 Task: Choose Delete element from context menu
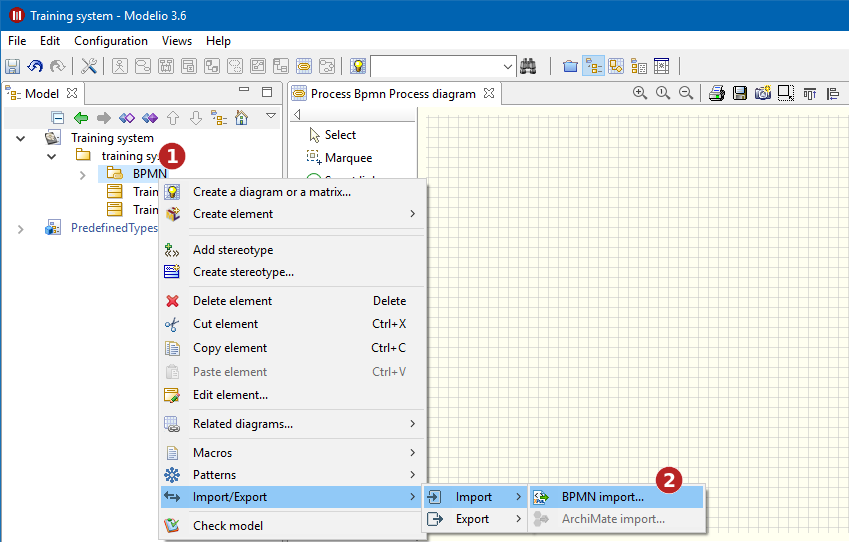point(292,301)
